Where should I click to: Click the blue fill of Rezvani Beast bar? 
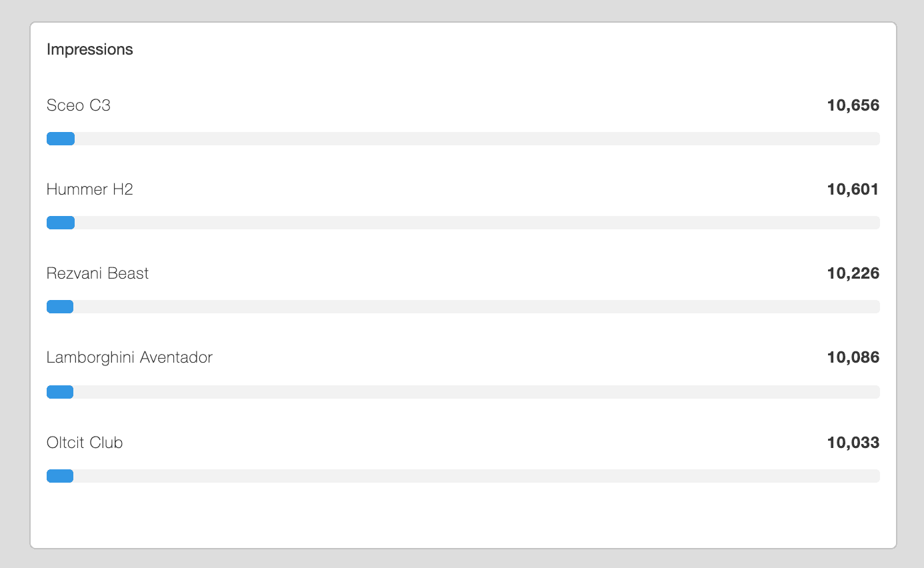click(60, 307)
